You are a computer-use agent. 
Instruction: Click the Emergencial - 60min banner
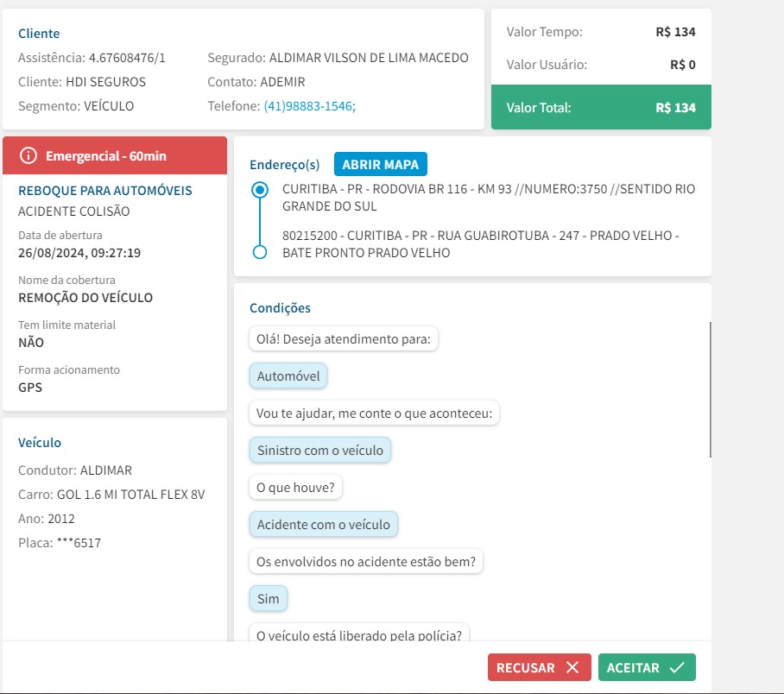point(115,155)
